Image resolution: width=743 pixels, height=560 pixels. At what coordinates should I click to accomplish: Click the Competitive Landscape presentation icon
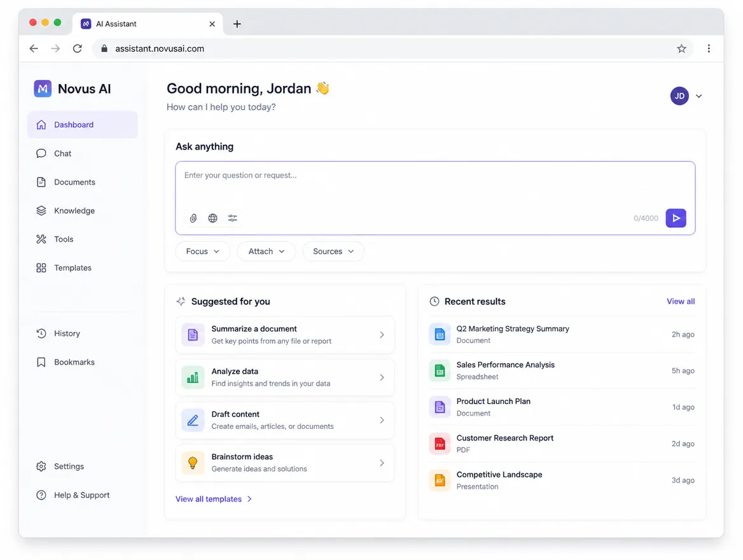coord(440,480)
